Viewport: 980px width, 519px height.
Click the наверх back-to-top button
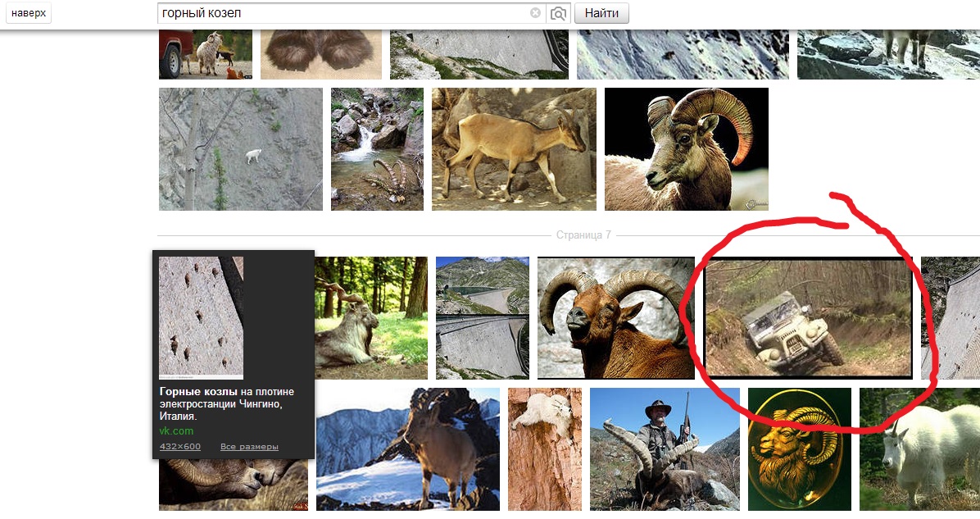(27, 13)
